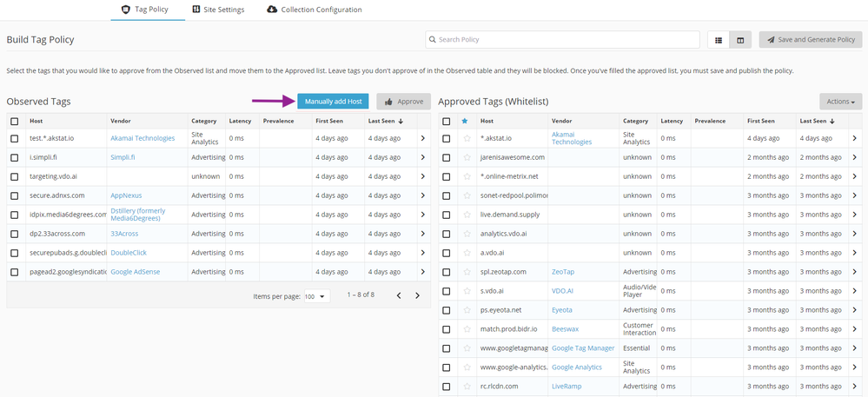Check the test.*.akstat.io observed row
Viewport: 868px width, 397px height.
click(x=15, y=138)
